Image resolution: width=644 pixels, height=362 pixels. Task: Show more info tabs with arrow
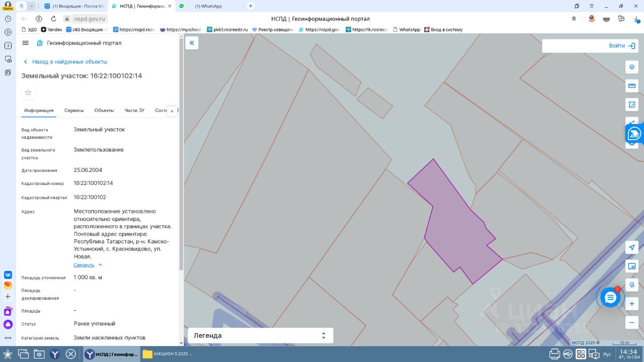pyautogui.click(x=172, y=111)
